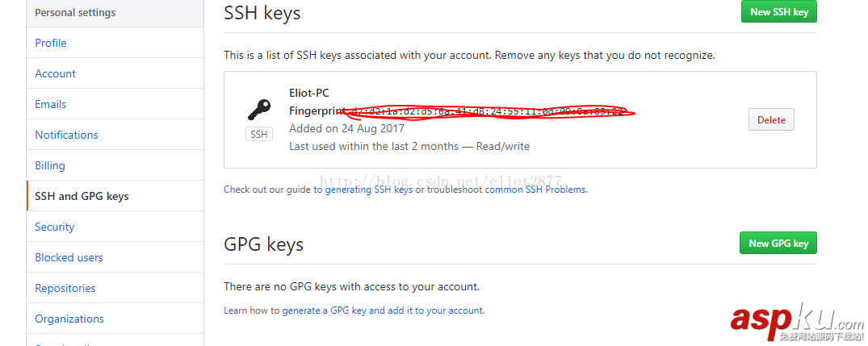The height and width of the screenshot is (346, 868).
Task: Open the Emails settings section
Action: [51, 104]
